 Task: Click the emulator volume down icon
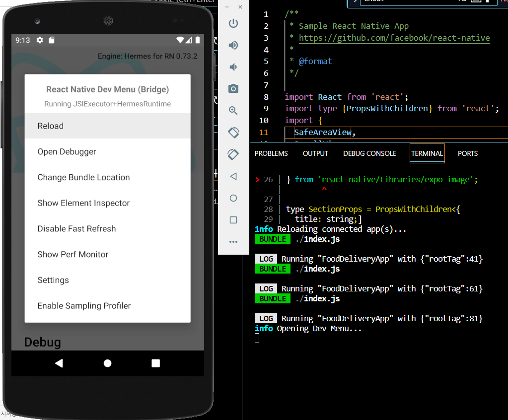233,67
